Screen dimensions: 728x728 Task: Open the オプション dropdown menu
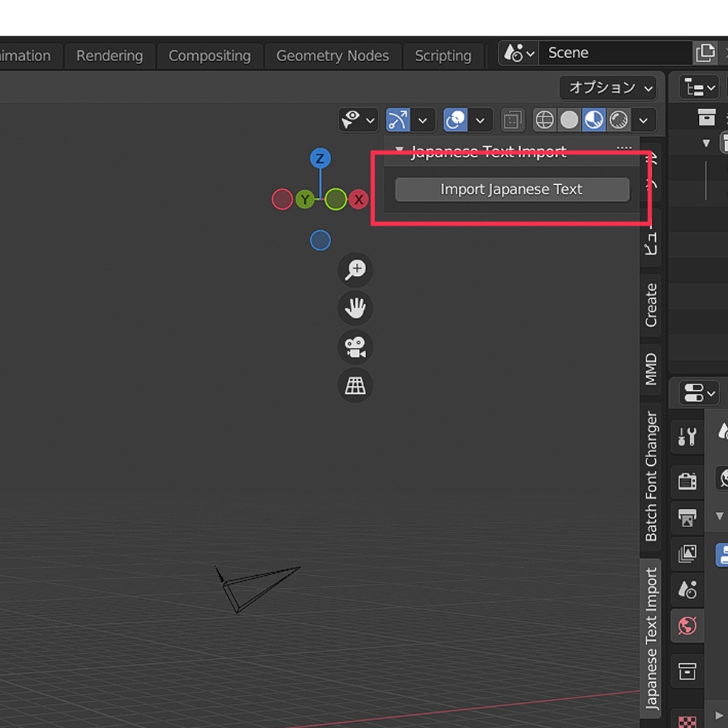point(608,87)
